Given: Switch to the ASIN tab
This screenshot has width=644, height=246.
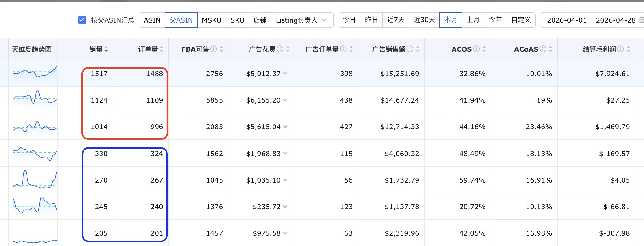Looking at the screenshot, I should point(152,20).
